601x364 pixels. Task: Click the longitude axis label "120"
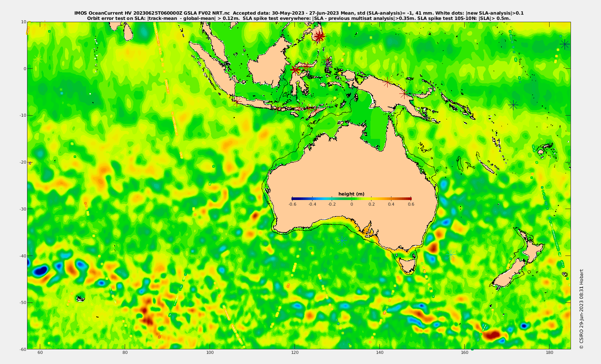click(294, 353)
